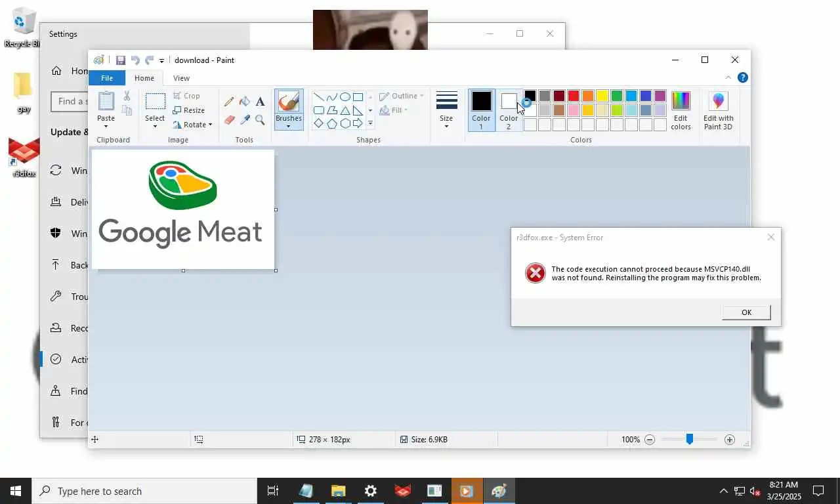Choose the Polygon shape
The height and width of the screenshot is (504, 840).
[331, 110]
